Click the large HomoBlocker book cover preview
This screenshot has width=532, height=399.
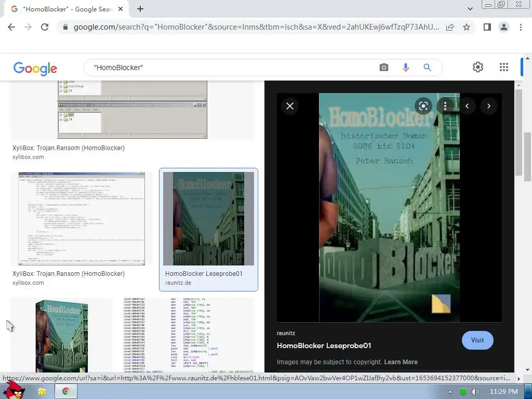point(389,207)
